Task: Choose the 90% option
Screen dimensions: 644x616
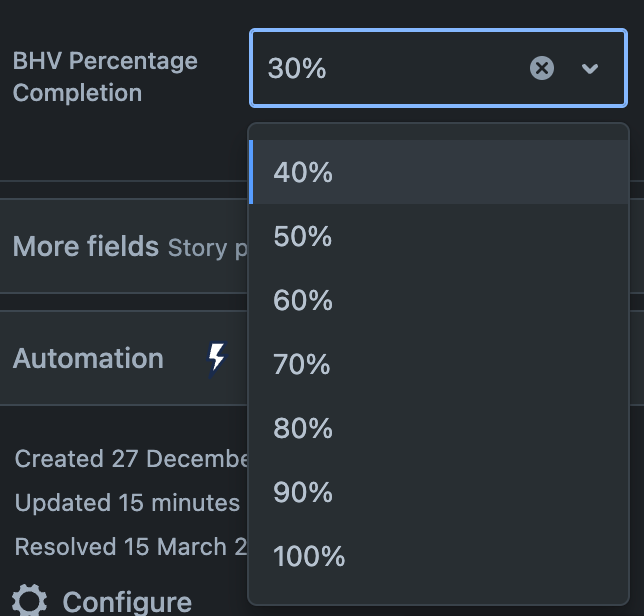Action: pyautogui.click(x=303, y=492)
